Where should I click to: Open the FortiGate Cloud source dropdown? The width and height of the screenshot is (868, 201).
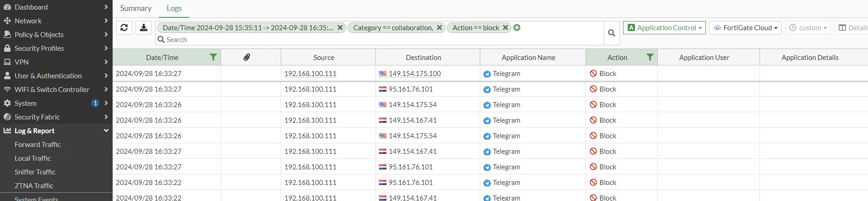coord(745,27)
